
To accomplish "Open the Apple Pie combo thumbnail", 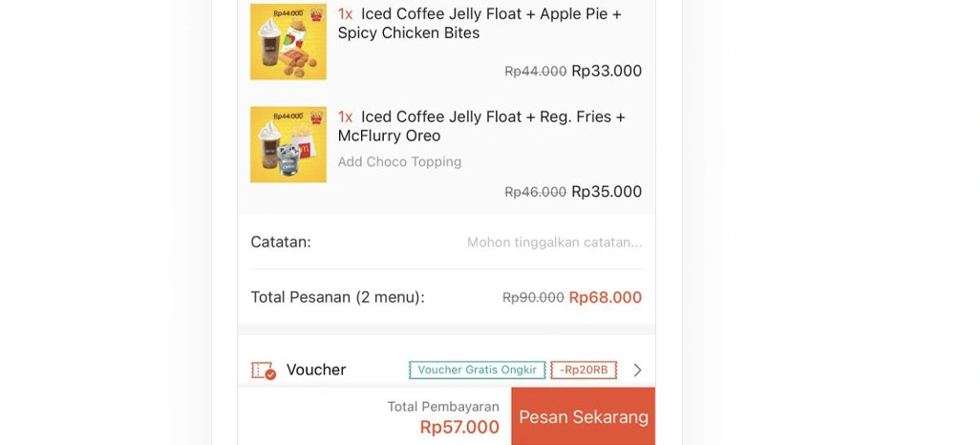I will [288, 42].
